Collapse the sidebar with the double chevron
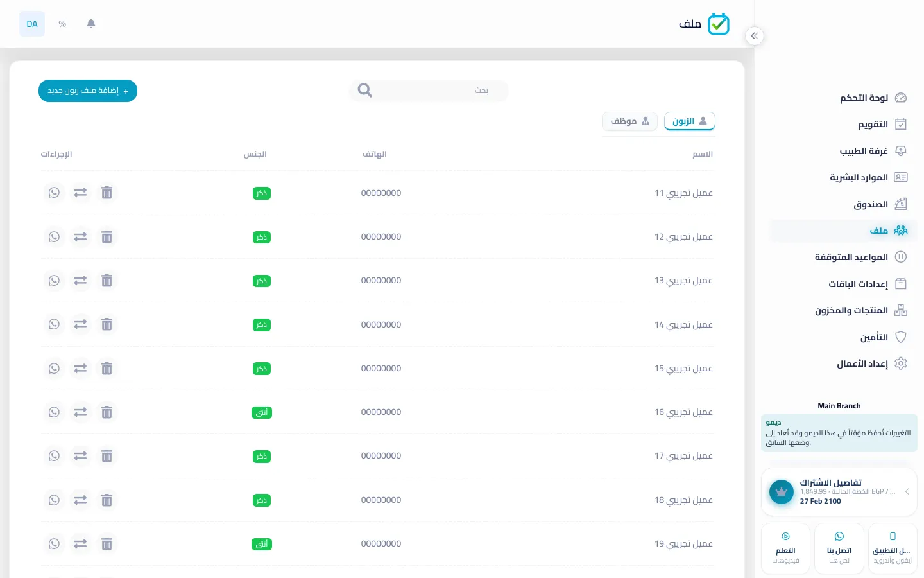The height and width of the screenshot is (578, 924). [755, 36]
